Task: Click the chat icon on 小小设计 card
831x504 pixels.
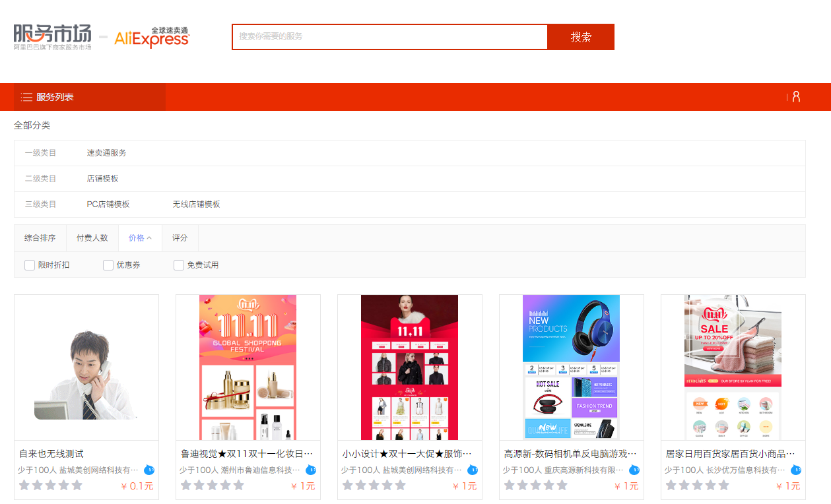Action: pos(473,470)
